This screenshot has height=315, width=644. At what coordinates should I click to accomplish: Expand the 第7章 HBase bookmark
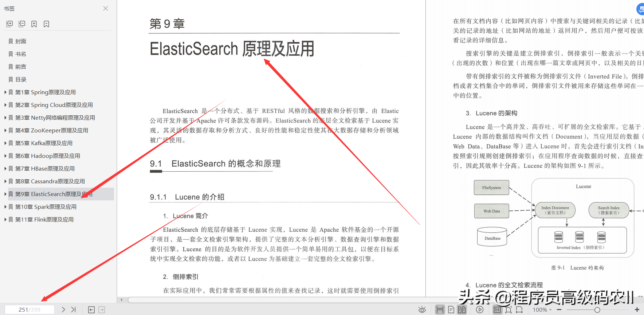[5, 169]
